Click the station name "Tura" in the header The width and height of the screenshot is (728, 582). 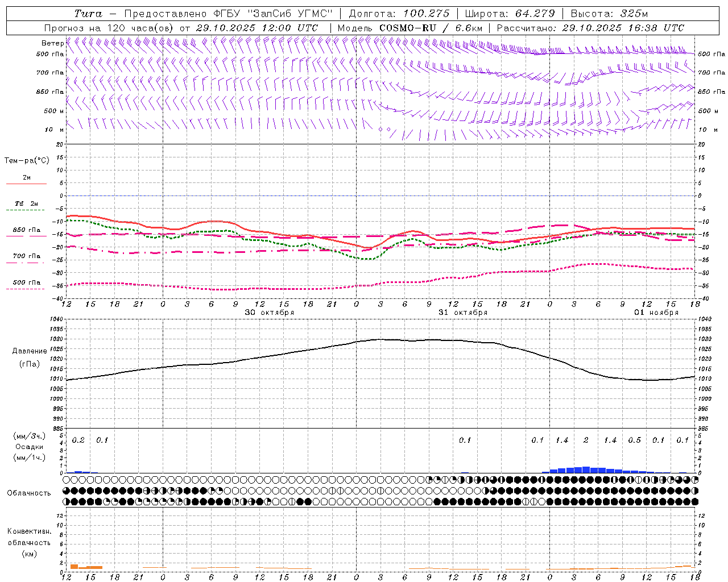88,14
